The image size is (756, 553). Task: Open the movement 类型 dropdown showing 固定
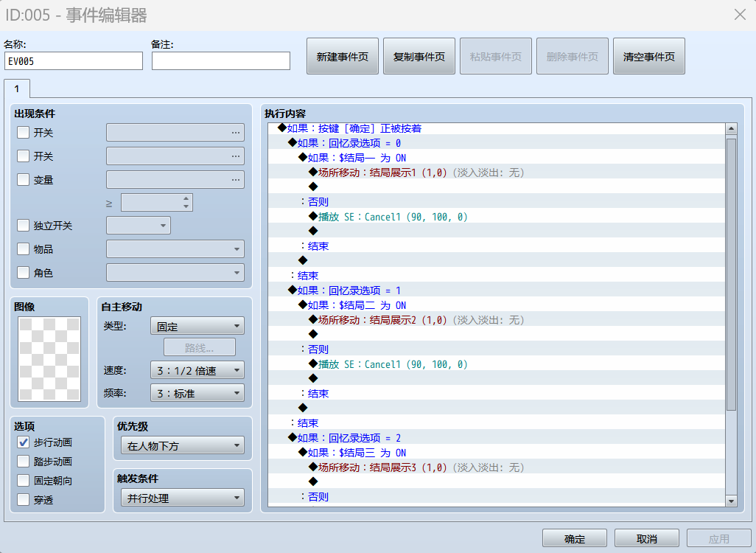(x=197, y=326)
